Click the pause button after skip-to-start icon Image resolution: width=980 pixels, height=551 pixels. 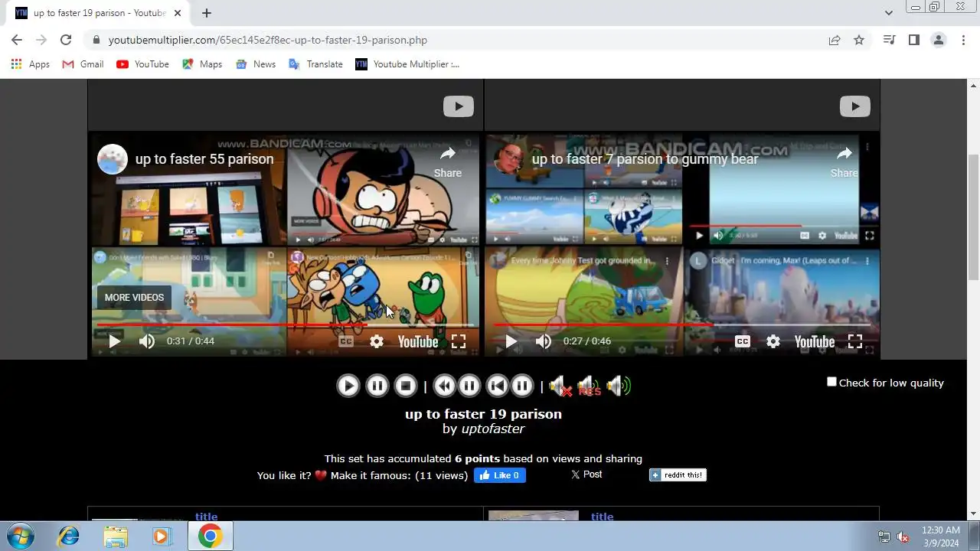522,386
